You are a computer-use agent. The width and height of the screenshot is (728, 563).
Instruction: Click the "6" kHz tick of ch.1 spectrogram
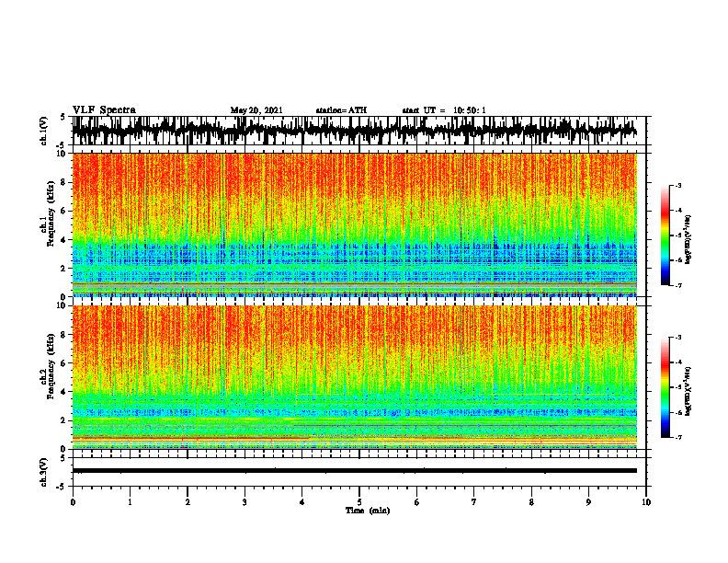click(64, 211)
